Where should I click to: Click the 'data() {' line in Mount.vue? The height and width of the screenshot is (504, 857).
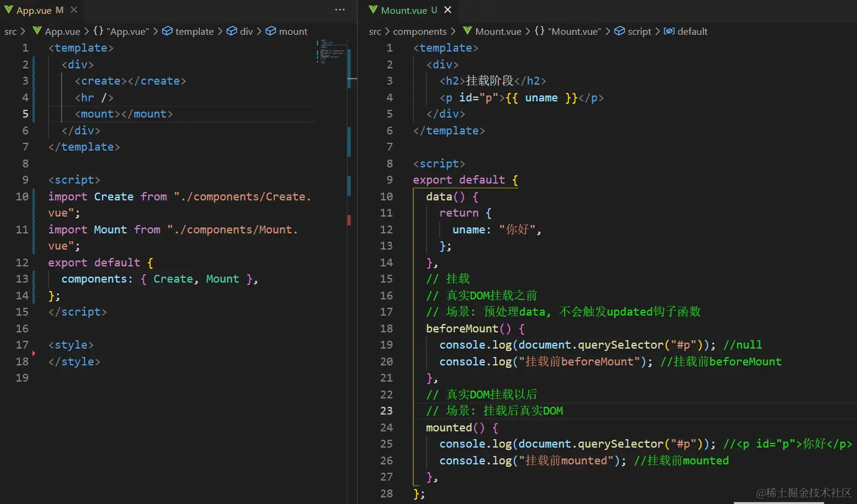pos(453,196)
